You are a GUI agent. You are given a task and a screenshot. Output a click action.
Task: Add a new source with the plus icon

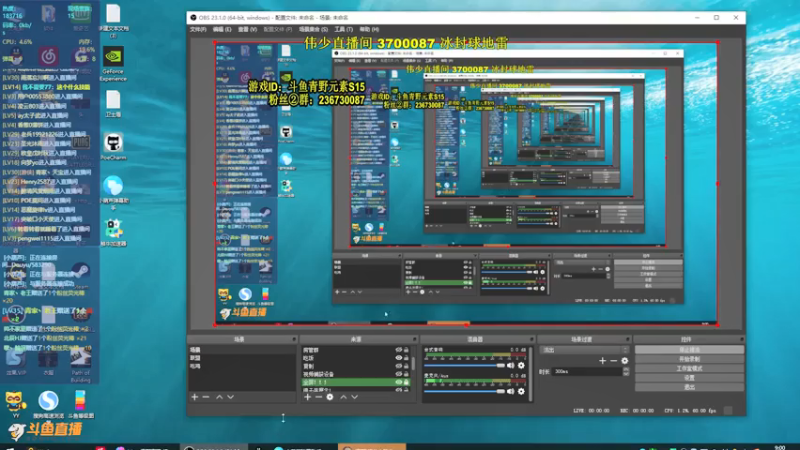307,397
